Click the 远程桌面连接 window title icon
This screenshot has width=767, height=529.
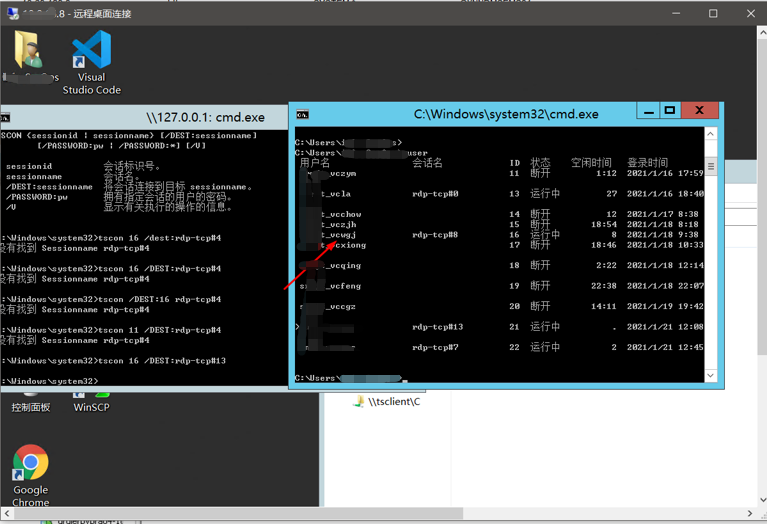coord(13,14)
